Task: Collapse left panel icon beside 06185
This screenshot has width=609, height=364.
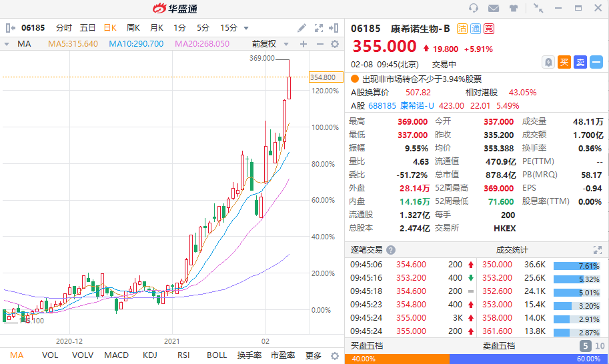Action: [x=11, y=28]
